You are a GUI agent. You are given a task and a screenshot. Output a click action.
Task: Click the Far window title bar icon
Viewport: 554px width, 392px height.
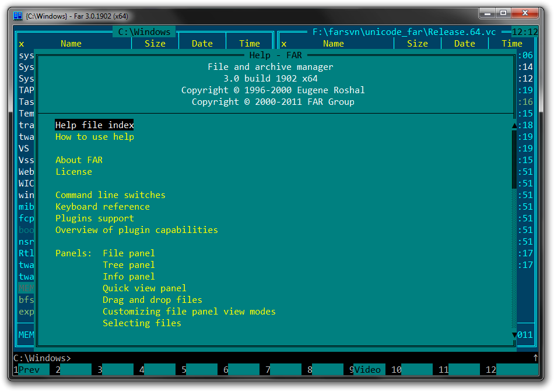[x=17, y=16]
